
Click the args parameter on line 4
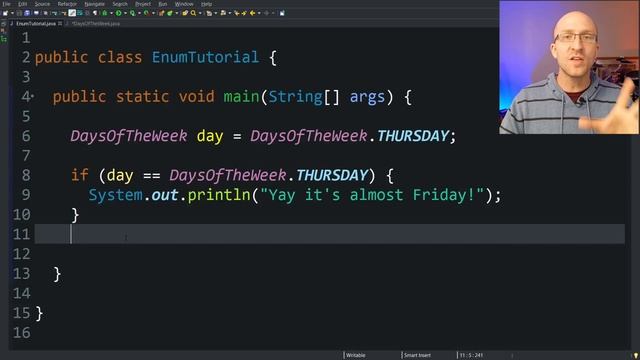point(367,97)
